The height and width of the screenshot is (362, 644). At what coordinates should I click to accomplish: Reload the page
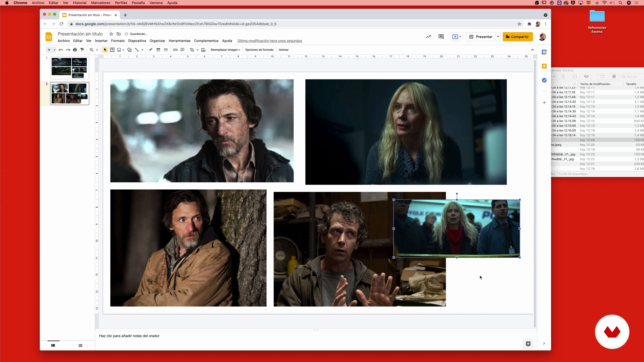(61, 24)
